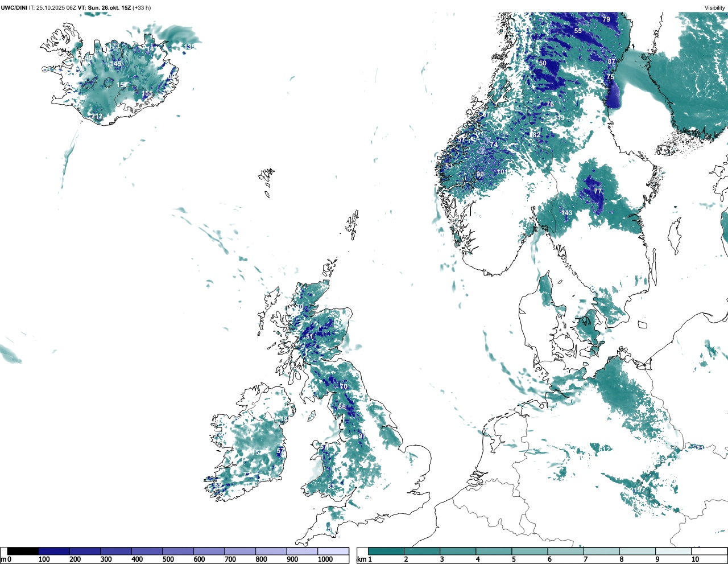Viewport: 728px width, 564px height.
Task: Click the '219' value over central Europe
Action: coord(636,490)
